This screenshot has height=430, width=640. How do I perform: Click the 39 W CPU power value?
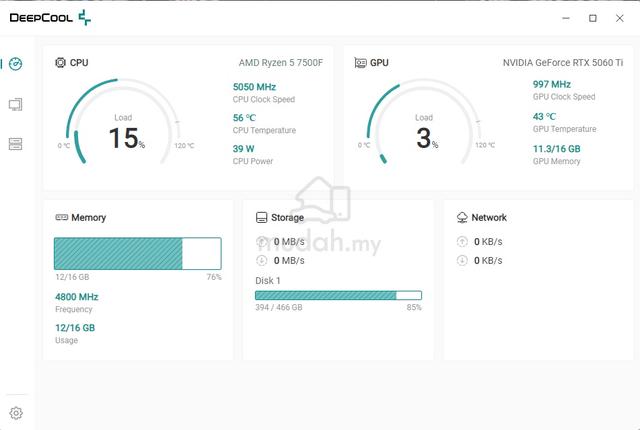[x=244, y=149]
